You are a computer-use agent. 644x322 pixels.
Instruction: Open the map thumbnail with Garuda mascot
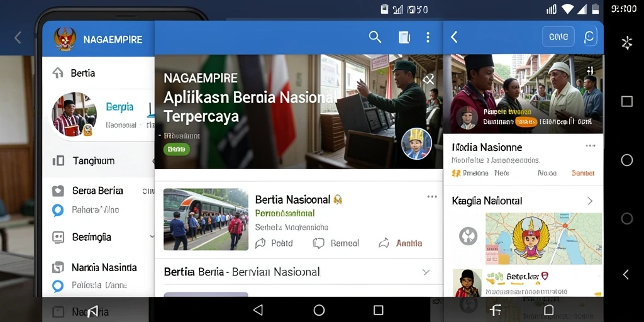544,238
